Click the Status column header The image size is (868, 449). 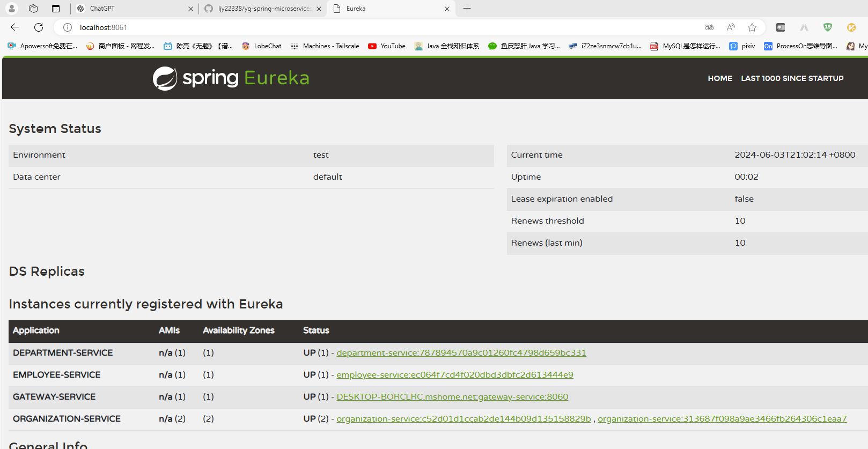pos(316,330)
